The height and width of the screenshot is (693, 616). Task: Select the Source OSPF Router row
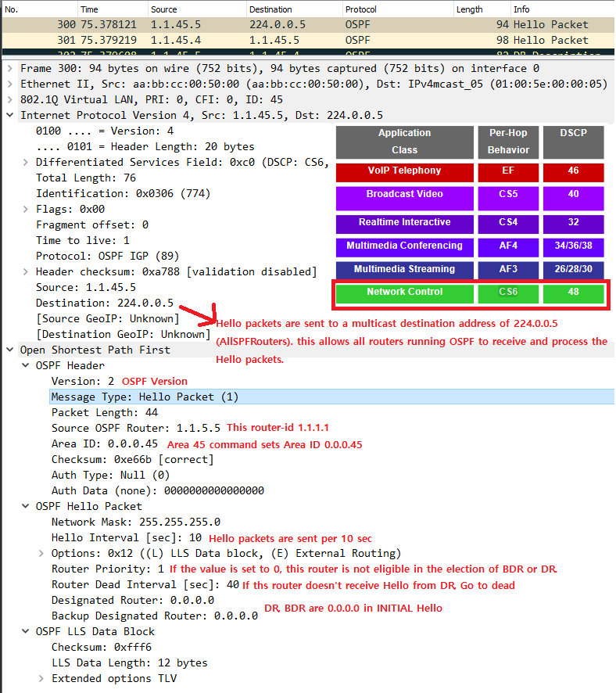point(135,429)
